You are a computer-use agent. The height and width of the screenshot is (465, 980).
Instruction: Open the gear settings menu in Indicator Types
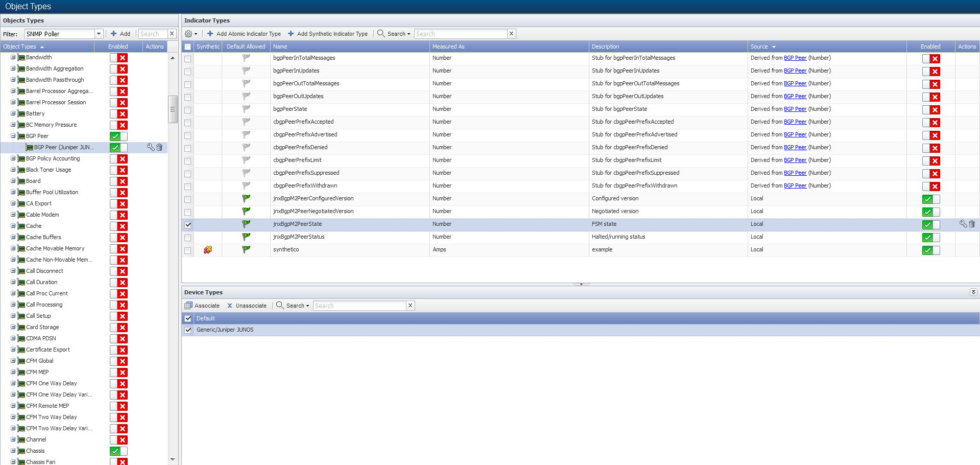point(191,34)
